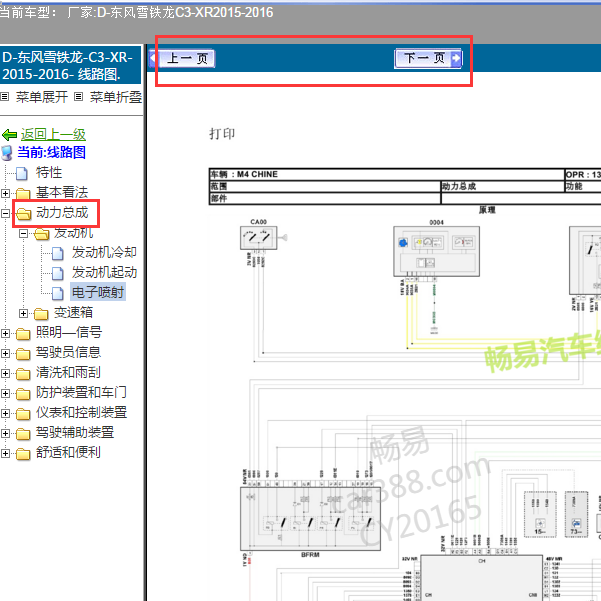Collapse the 动力总成 tree node

pos(5,213)
